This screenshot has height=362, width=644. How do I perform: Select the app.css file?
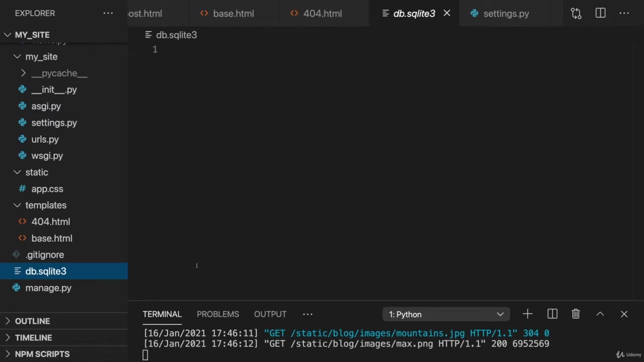(x=47, y=189)
